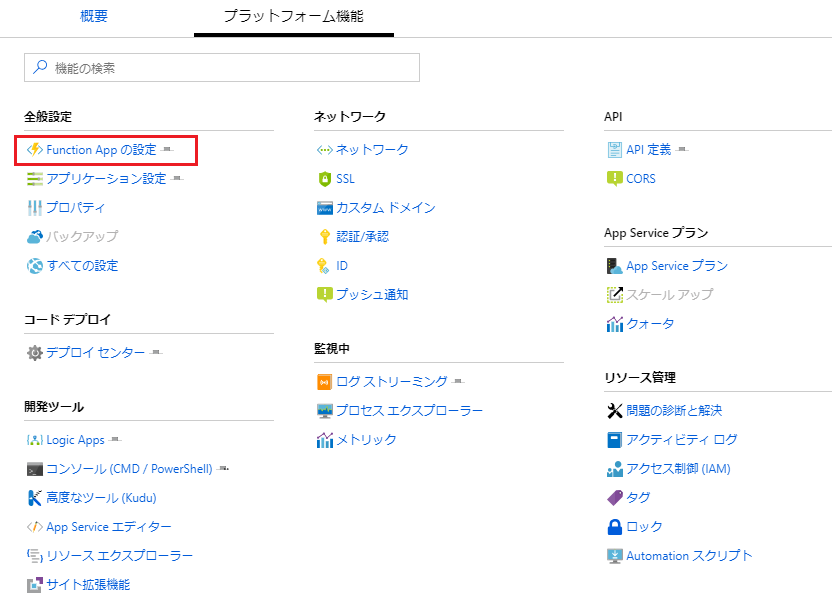This screenshot has width=832, height=602.
Task: Open クォータ link
Action: pos(651,324)
